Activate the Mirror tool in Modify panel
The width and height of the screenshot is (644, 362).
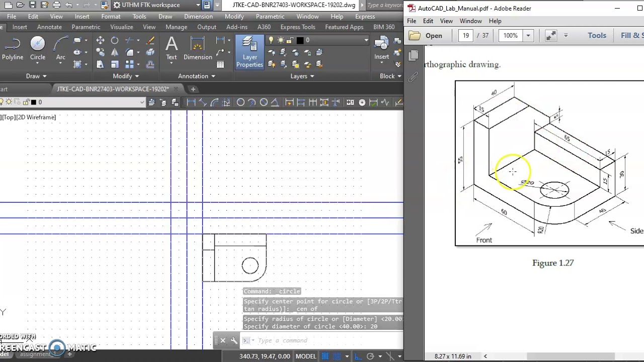tap(115, 52)
